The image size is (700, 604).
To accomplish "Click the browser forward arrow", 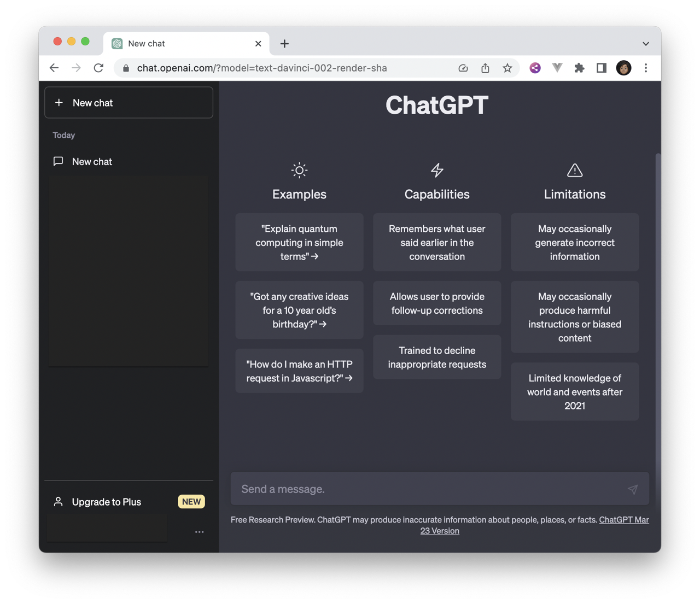I will 76,68.
